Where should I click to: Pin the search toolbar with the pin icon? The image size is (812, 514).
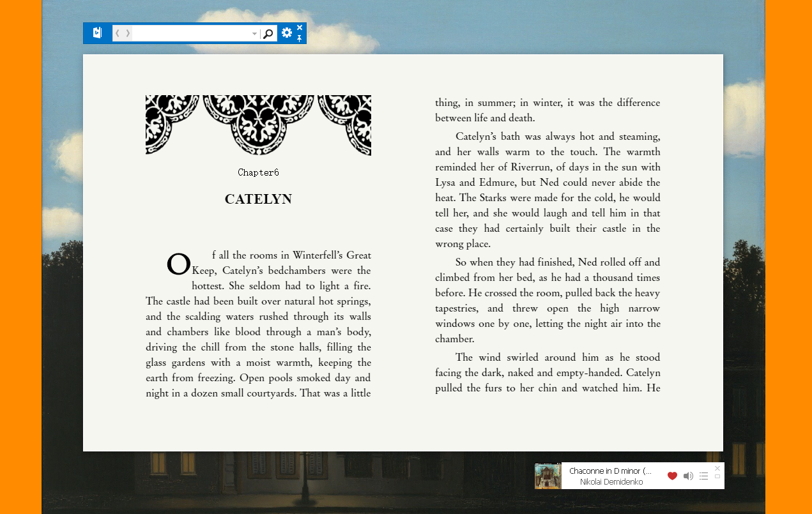point(300,38)
